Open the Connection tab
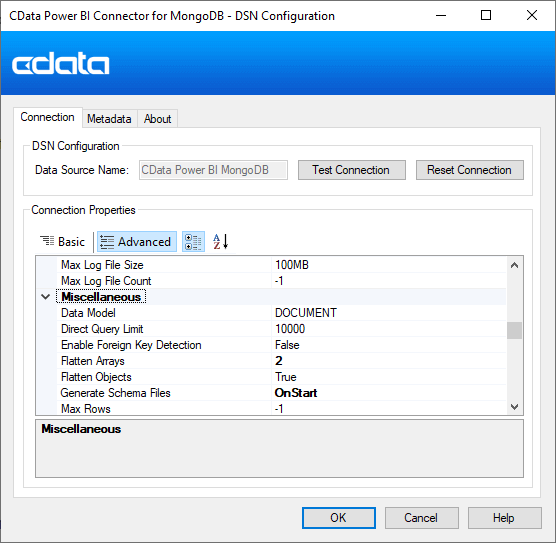Image resolution: width=556 pixels, height=543 pixels. tap(48, 117)
